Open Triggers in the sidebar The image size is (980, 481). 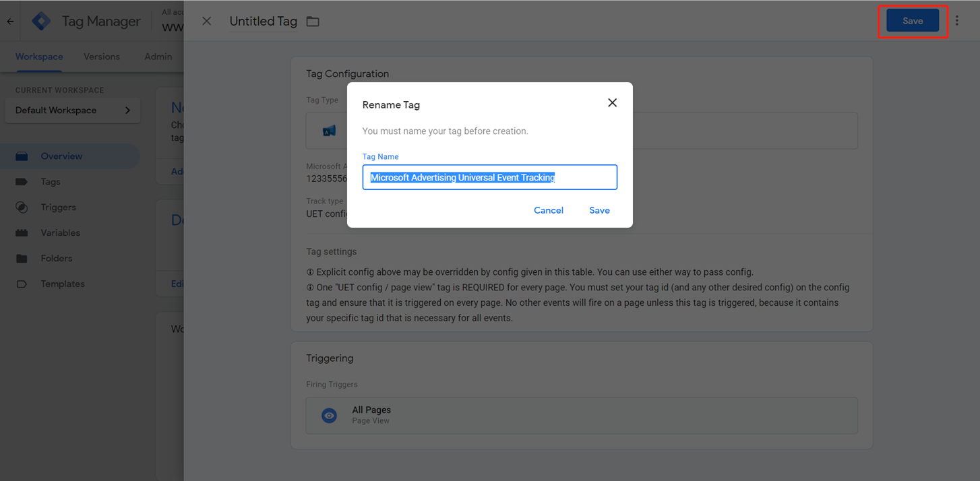click(58, 207)
